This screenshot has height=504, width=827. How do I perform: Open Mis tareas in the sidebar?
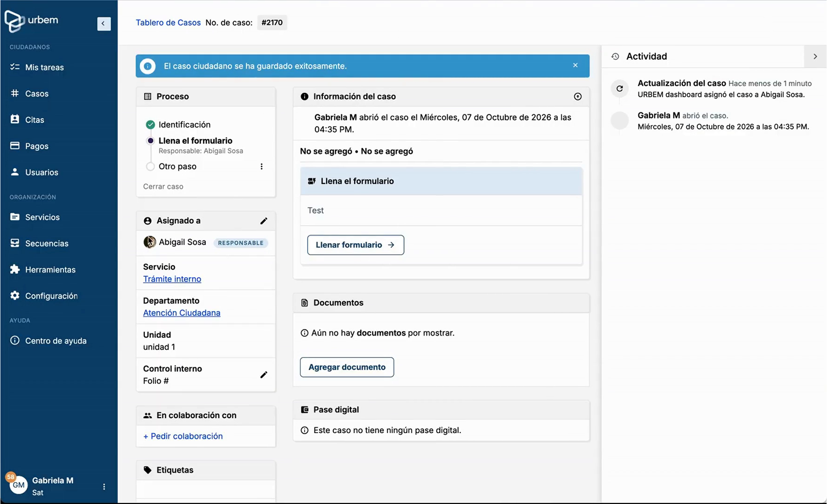pos(44,67)
